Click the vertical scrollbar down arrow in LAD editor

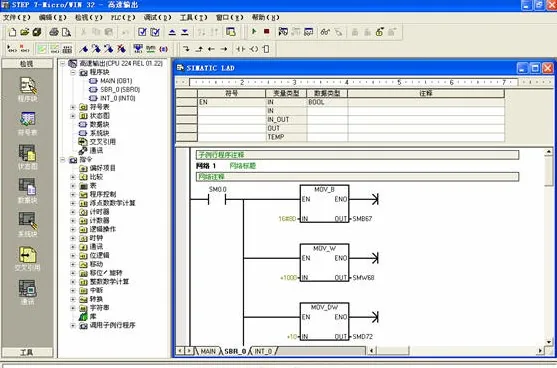[548, 342]
